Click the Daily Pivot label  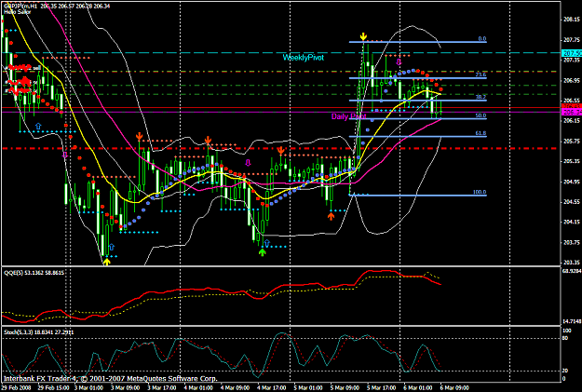coord(348,116)
